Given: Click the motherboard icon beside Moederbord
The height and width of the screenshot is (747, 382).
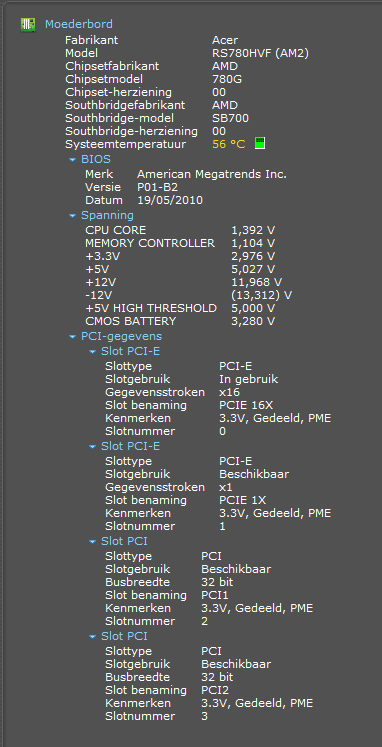Looking at the screenshot, I should pyautogui.click(x=28, y=25).
